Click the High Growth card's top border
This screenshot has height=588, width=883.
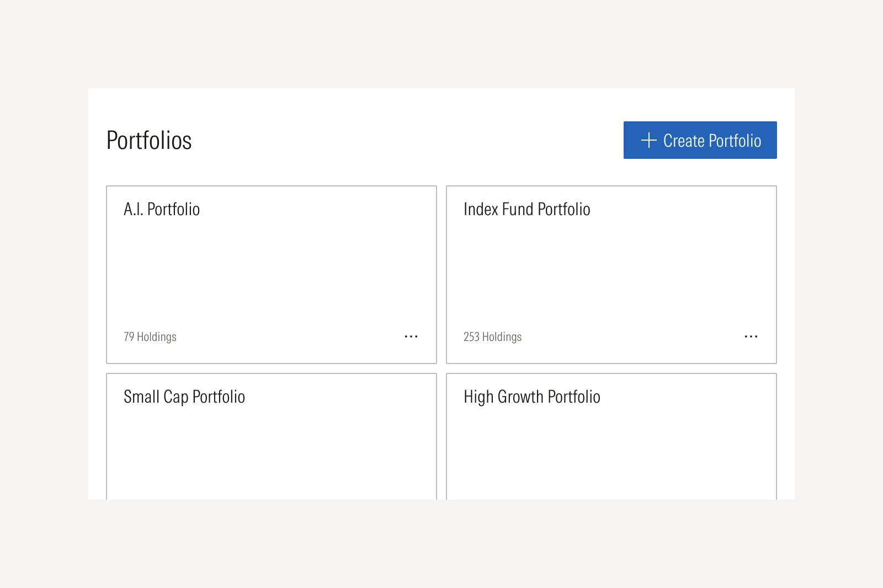(x=611, y=374)
